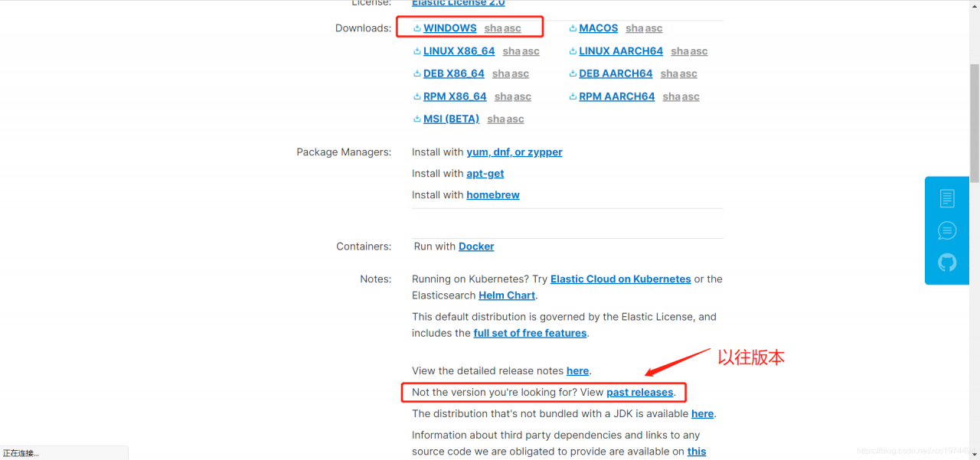Open the asc link for RPM X86_64
Viewport: 980px width, 460px height.
(x=522, y=96)
